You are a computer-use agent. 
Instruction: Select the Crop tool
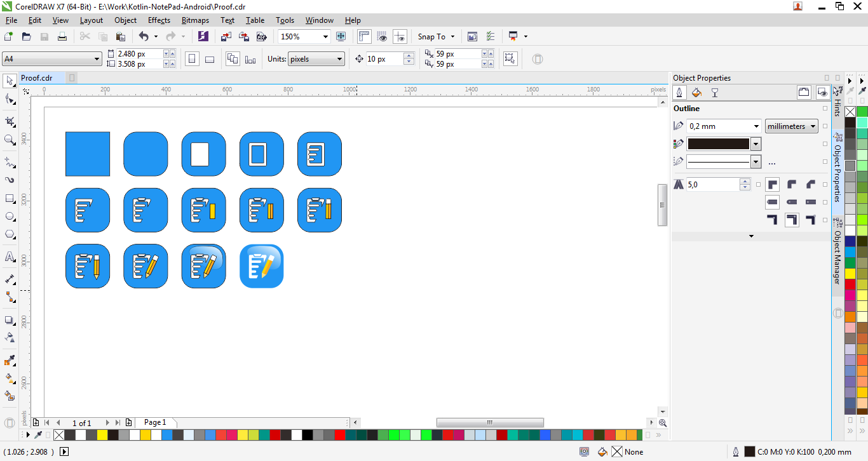(10, 121)
